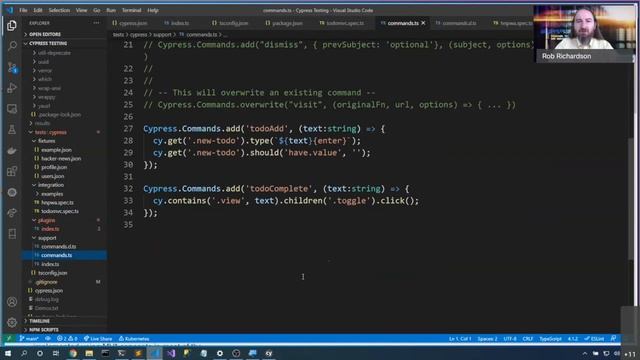Viewport: 640px width, 360px height.
Task: Click Ln 1, Col 1 cursor position
Action: 460,338
